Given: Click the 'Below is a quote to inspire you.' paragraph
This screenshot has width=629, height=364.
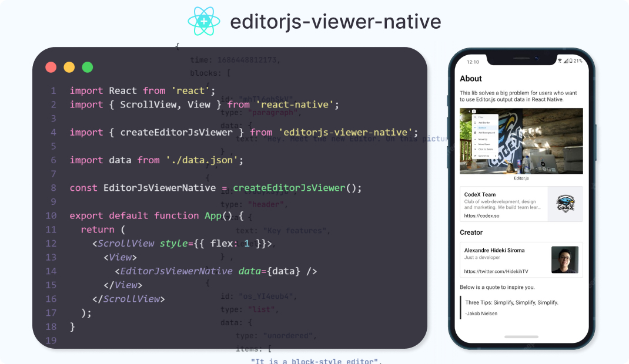Looking at the screenshot, I should coord(497,287).
